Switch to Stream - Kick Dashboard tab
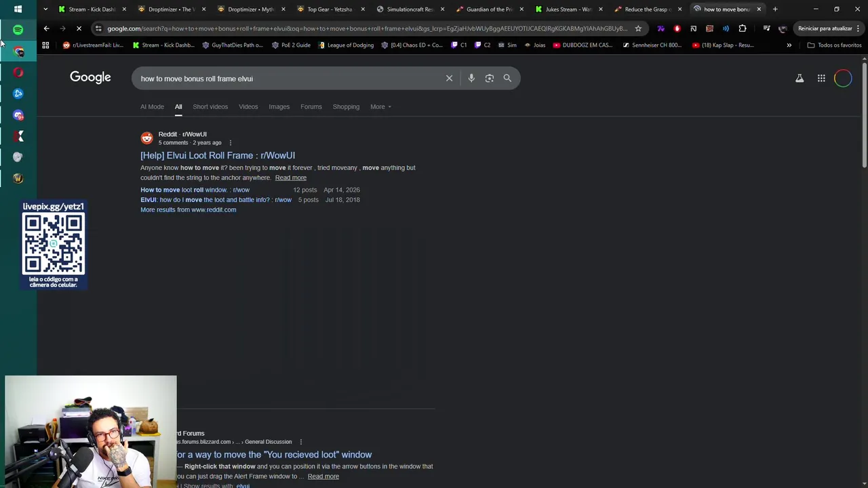 pos(92,9)
